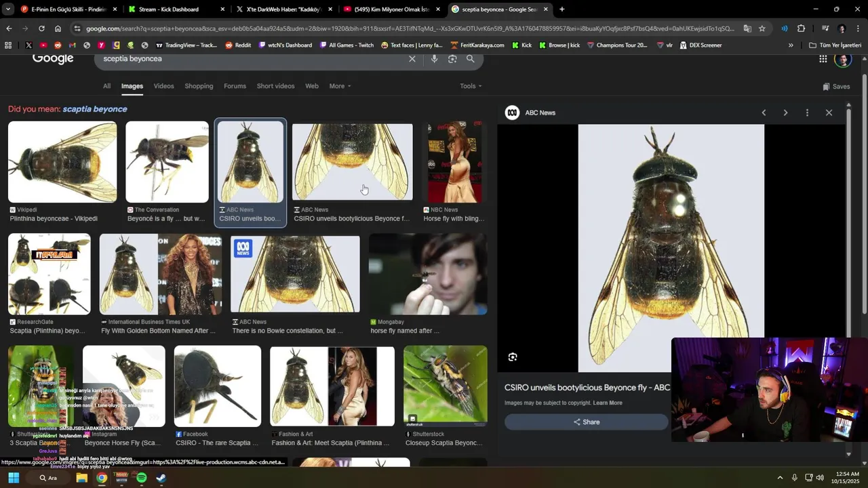Open Chrome extensions puzzle icon

coord(802,28)
